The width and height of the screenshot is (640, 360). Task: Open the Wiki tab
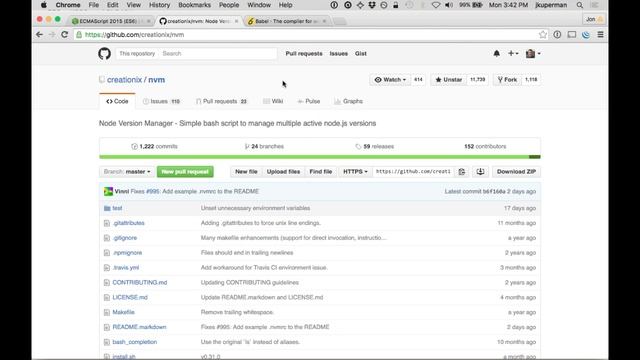273,101
